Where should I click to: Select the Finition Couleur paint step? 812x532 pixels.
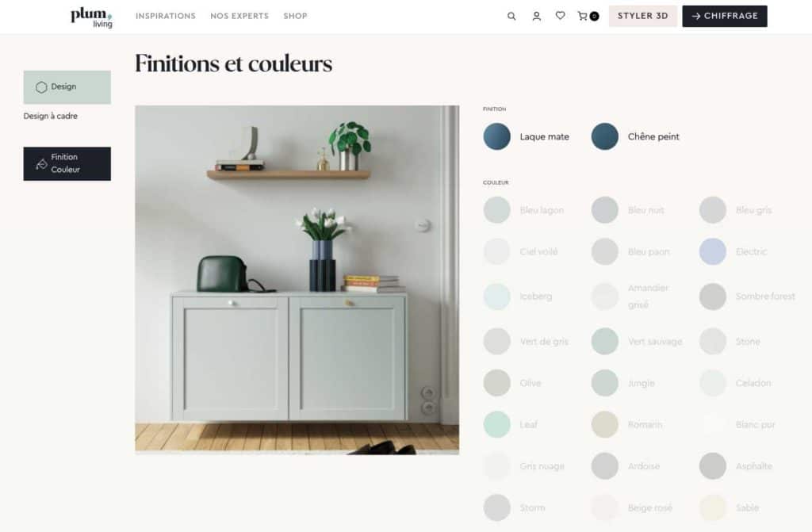67,163
